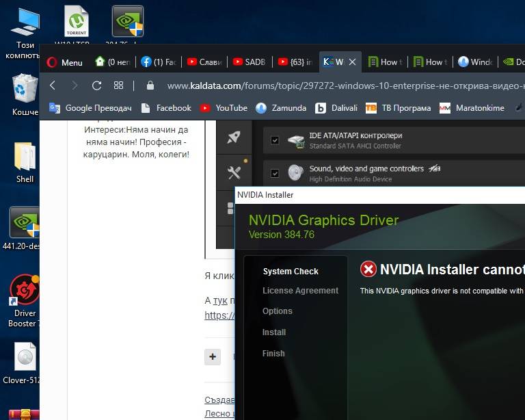Click the address bar URL field
The height and width of the screenshot is (420, 525).
click(345, 86)
